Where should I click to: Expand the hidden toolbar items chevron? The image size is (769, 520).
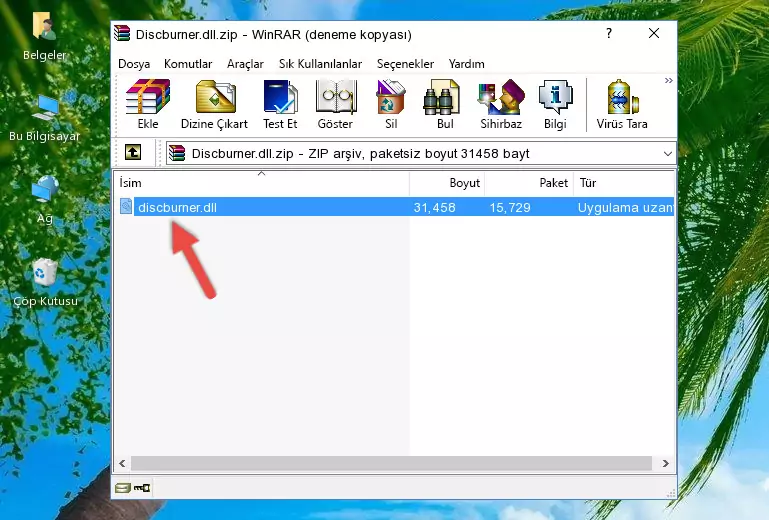tap(668, 81)
